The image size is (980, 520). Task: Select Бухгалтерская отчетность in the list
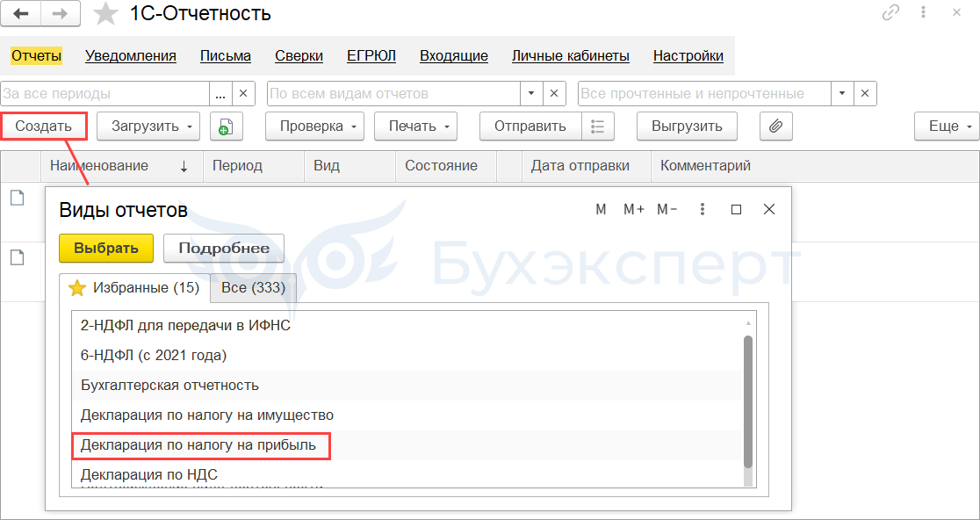click(407, 386)
